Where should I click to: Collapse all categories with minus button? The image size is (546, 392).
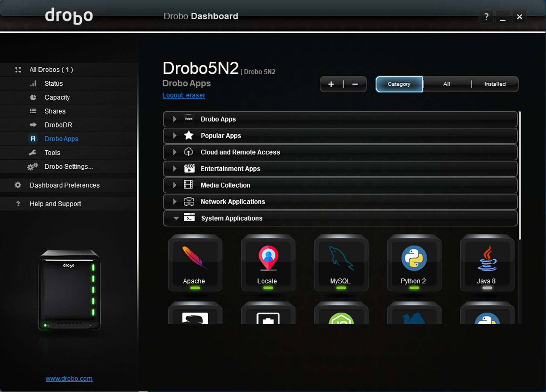click(355, 84)
